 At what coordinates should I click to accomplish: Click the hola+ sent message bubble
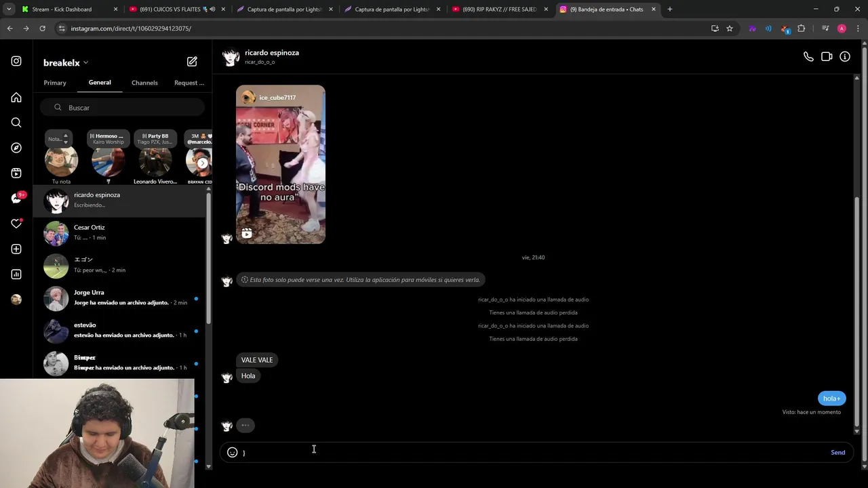click(832, 399)
